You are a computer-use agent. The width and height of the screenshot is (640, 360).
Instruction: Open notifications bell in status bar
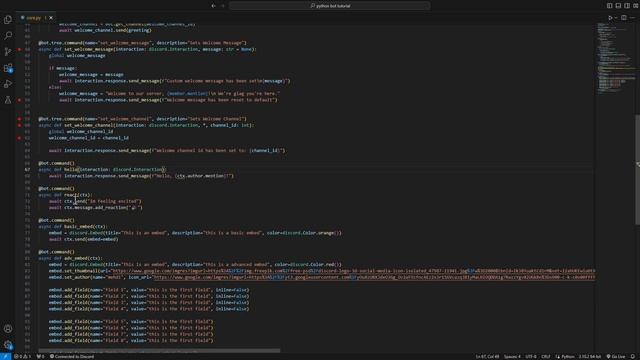pos(633,356)
